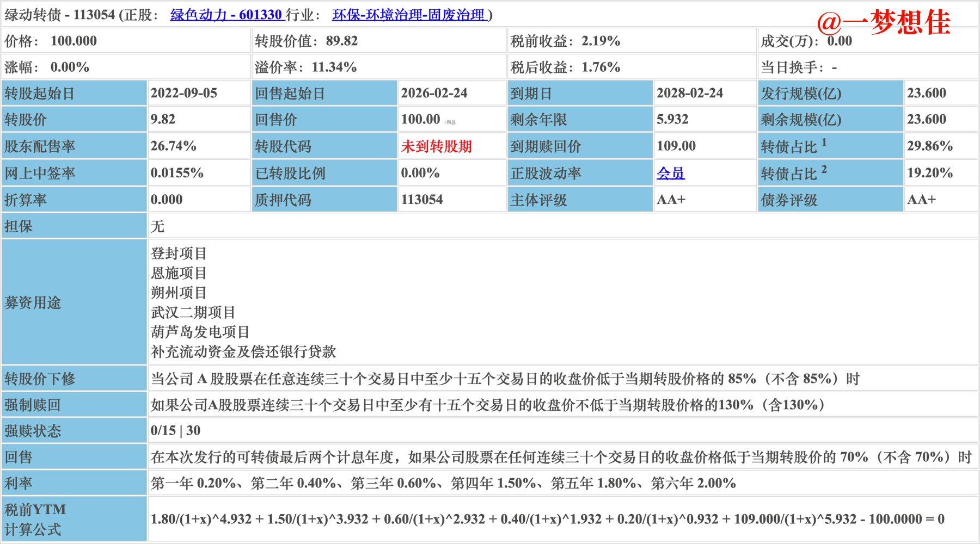This screenshot has height=544, width=980.
Task: Click the 到期日 label cell
Action: tap(580, 93)
